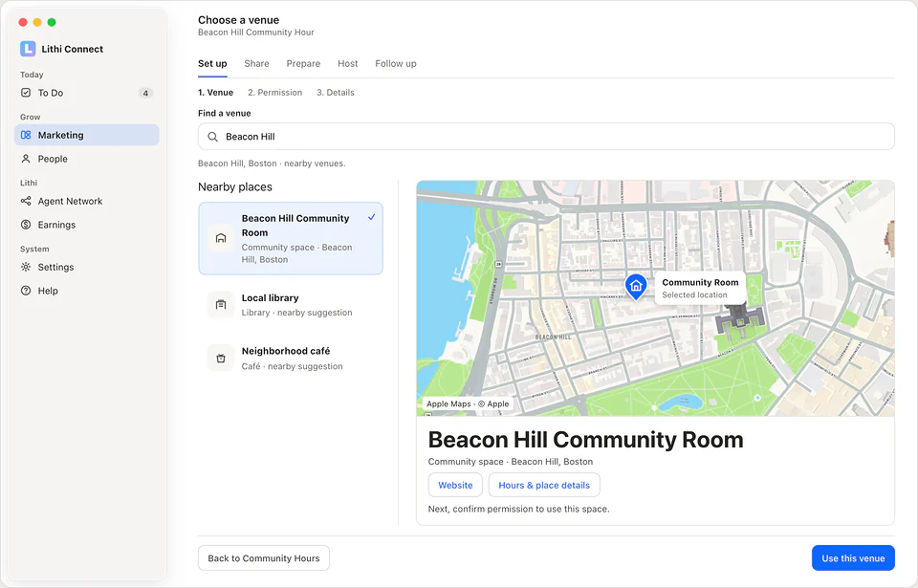Open the venue Website link button
The width and height of the screenshot is (918, 588).
click(455, 485)
